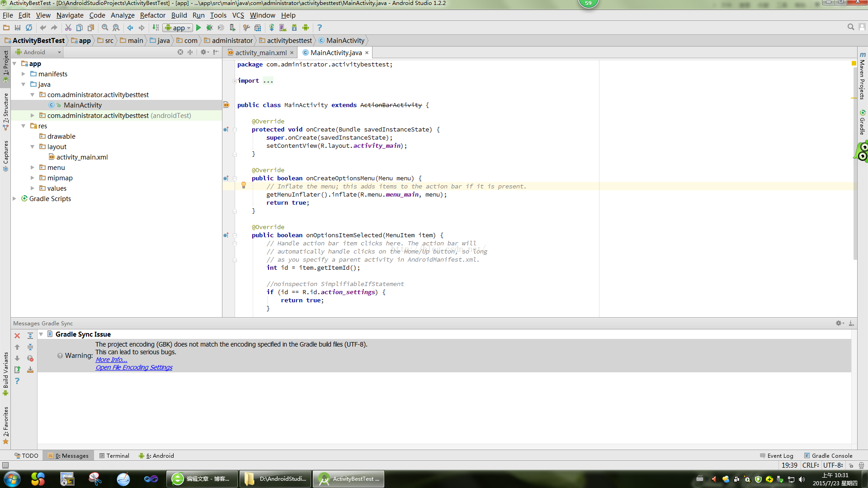Toggle the Structure side panel
Screen dimensions: 868x488
pos(5,111)
